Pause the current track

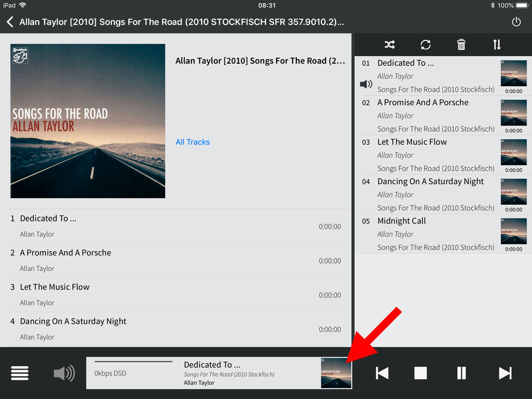(x=461, y=373)
